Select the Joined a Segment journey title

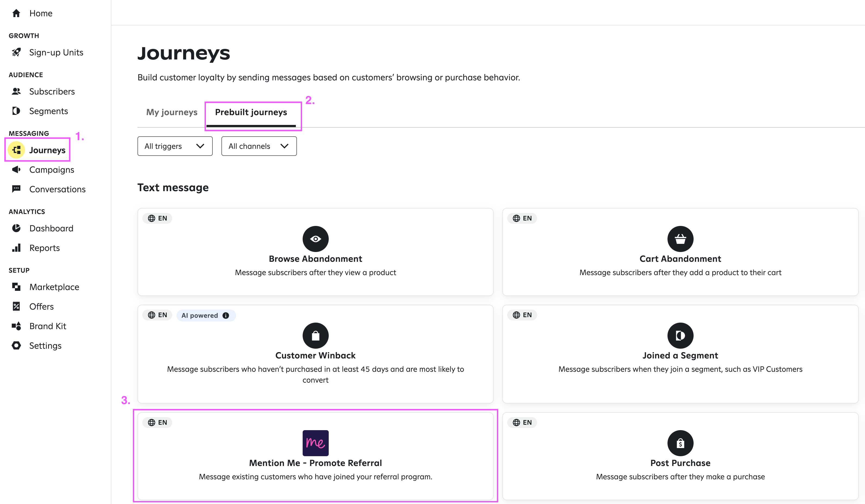click(680, 355)
